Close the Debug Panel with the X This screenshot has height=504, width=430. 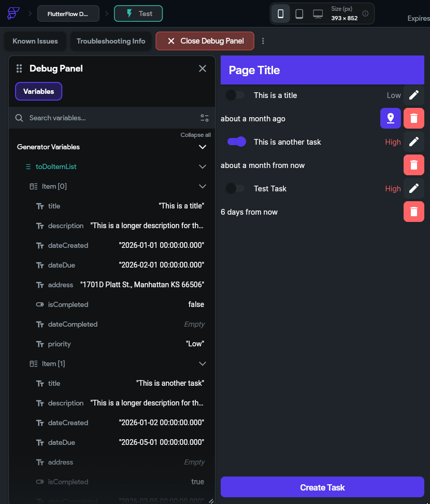coord(203,68)
